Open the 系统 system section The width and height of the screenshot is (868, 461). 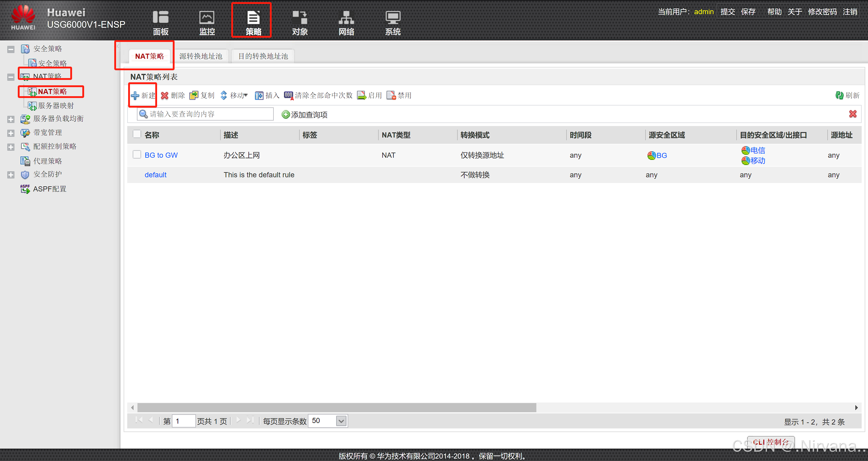(393, 23)
